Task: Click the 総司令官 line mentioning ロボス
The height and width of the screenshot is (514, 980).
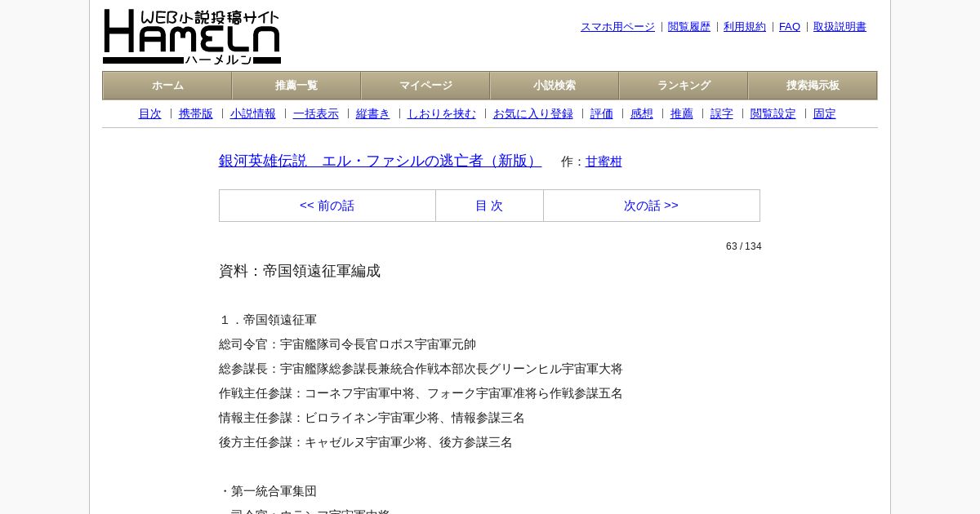Action: click(x=347, y=344)
